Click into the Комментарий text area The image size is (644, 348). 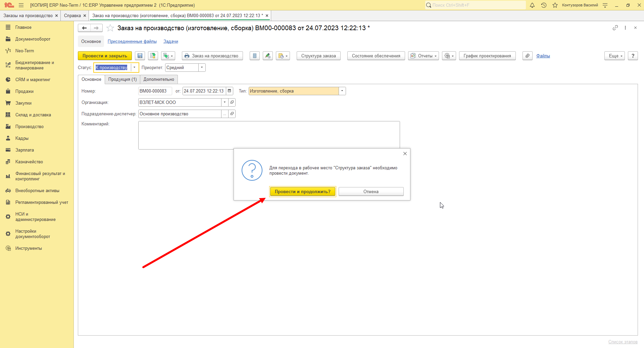[x=269, y=135]
